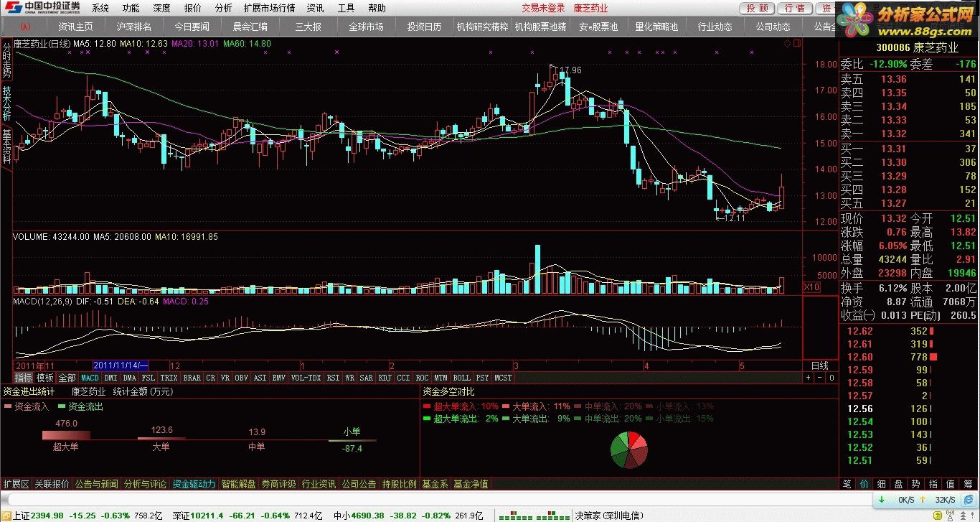This screenshot has height=522, width=980.
Task: Click the 行情 button at top right
Action: coord(795,9)
